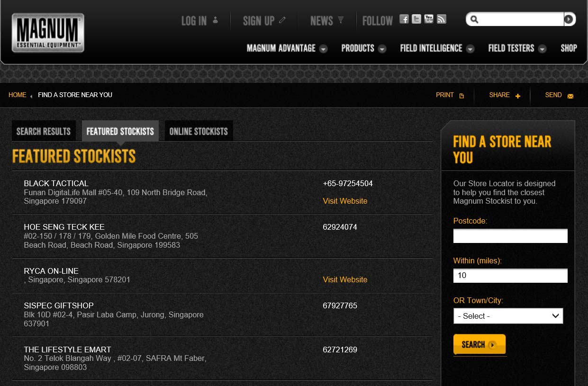This screenshot has height=386, width=588.
Task: Open the News link
Action: point(327,21)
